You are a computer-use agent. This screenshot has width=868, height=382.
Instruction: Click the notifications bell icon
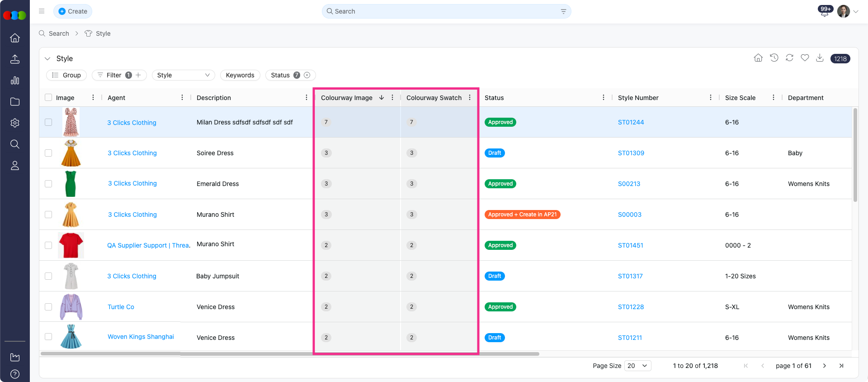[825, 12]
